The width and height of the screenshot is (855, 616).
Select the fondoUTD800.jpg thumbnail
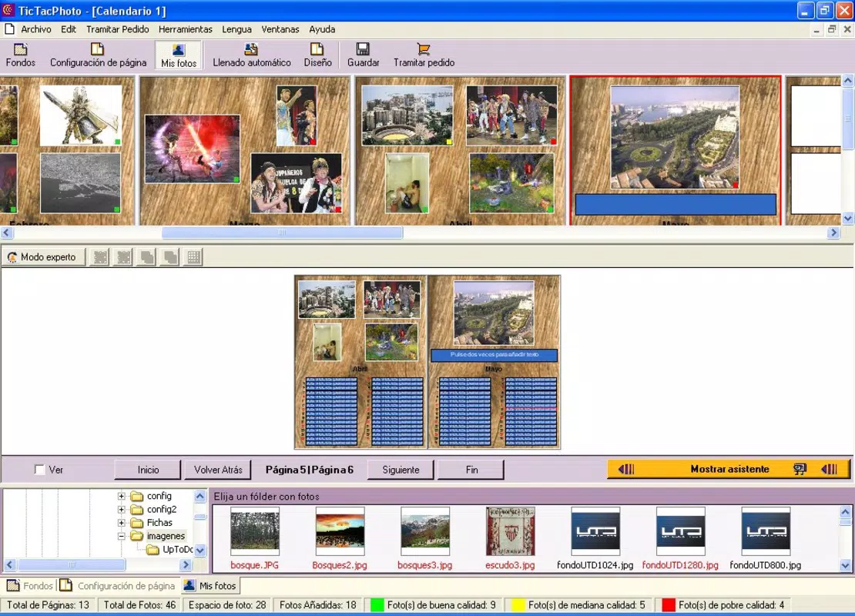[766, 531]
